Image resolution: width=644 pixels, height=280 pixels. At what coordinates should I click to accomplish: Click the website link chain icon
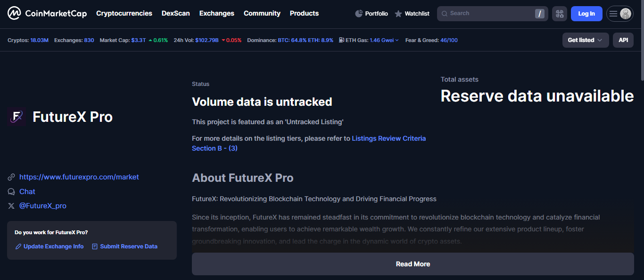(11, 177)
